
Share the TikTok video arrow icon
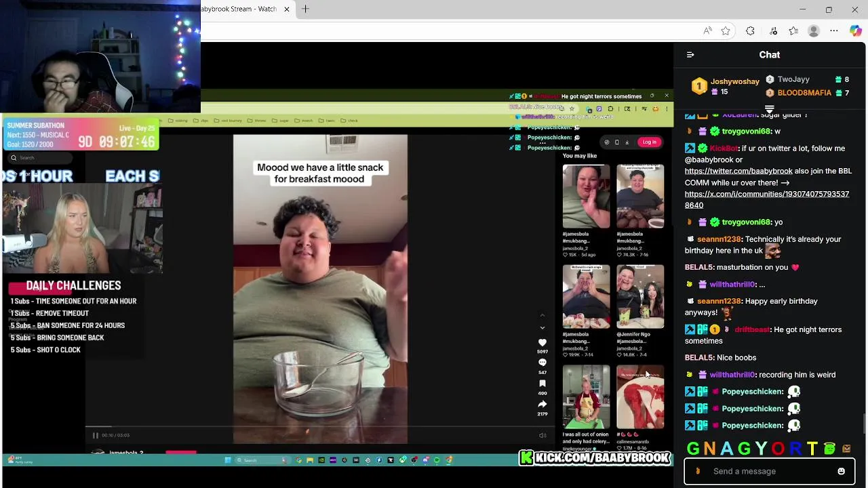point(542,404)
